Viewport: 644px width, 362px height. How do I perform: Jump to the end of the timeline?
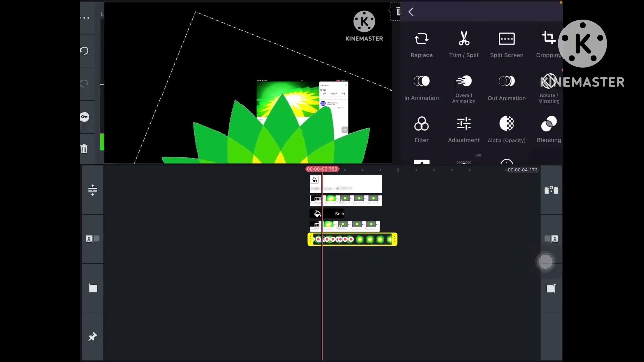tap(551, 288)
